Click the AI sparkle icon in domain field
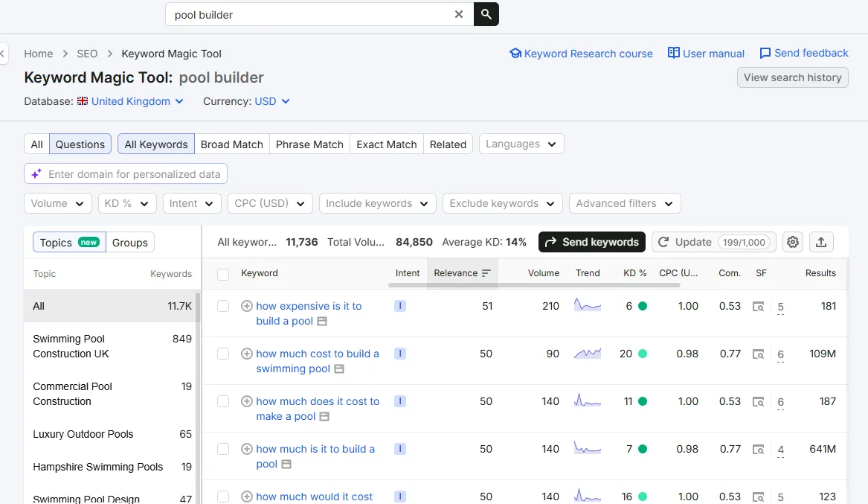Image resolution: width=868 pixels, height=504 pixels. (x=36, y=174)
